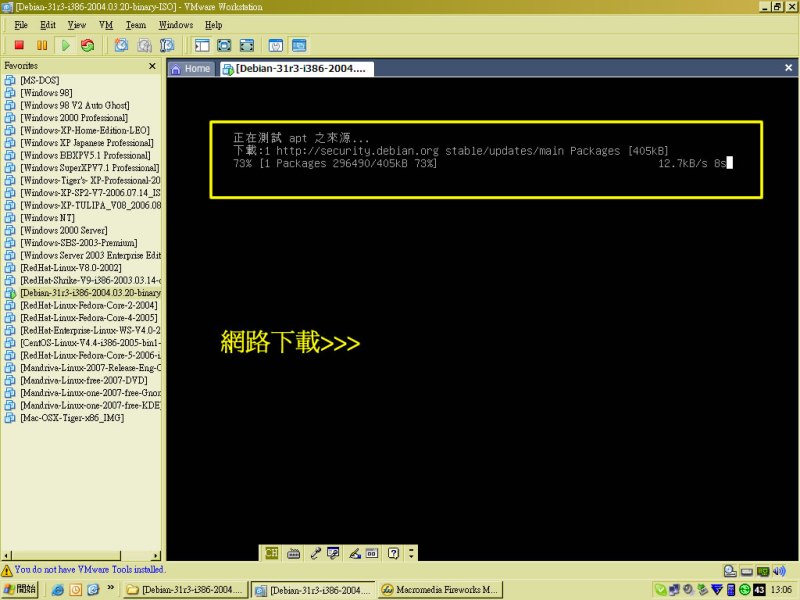Switch to Macromedia Fireworks taskbar button
Viewport: 800px width, 600px height.
tap(440, 590)
